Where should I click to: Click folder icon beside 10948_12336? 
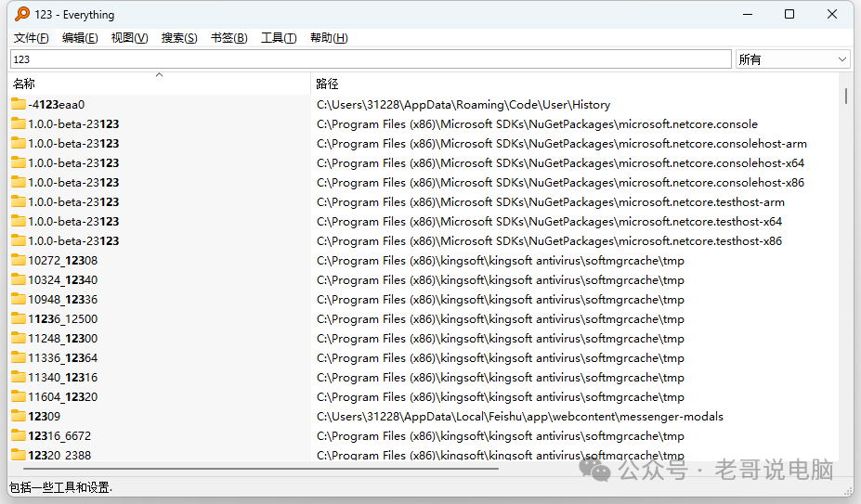[x=19, y=300]
